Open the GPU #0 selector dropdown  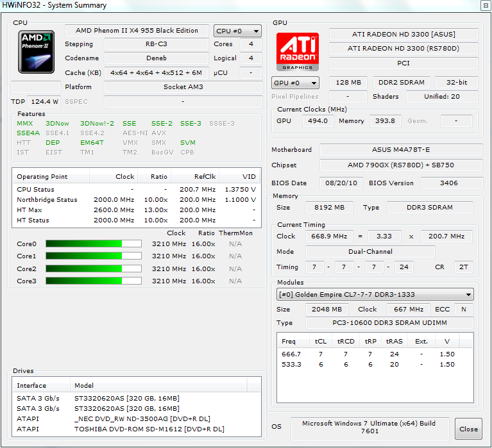[295, 83]
